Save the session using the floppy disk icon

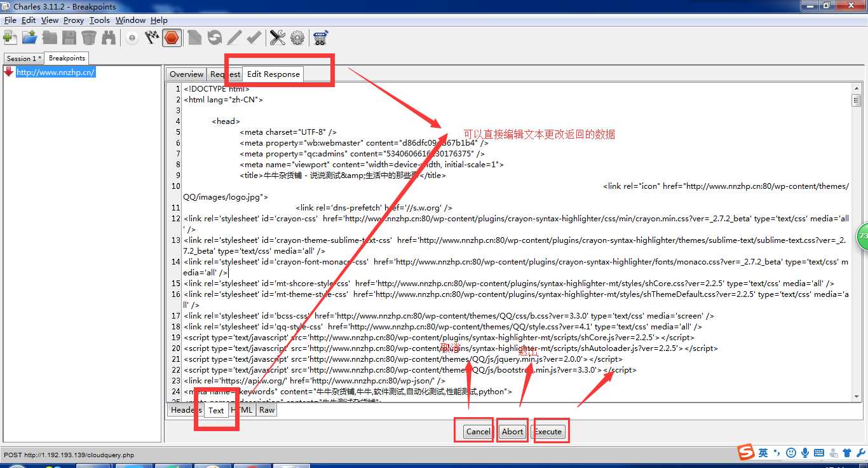pos(69,38)
